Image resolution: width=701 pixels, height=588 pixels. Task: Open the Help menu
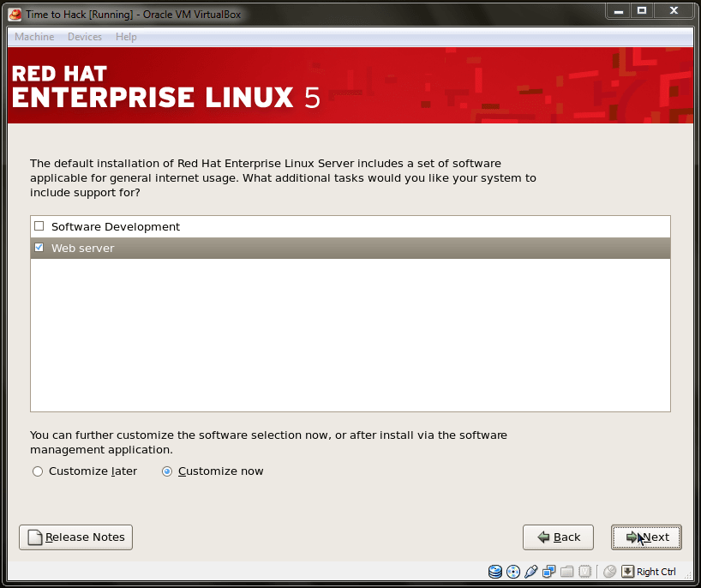coord(126,37)
